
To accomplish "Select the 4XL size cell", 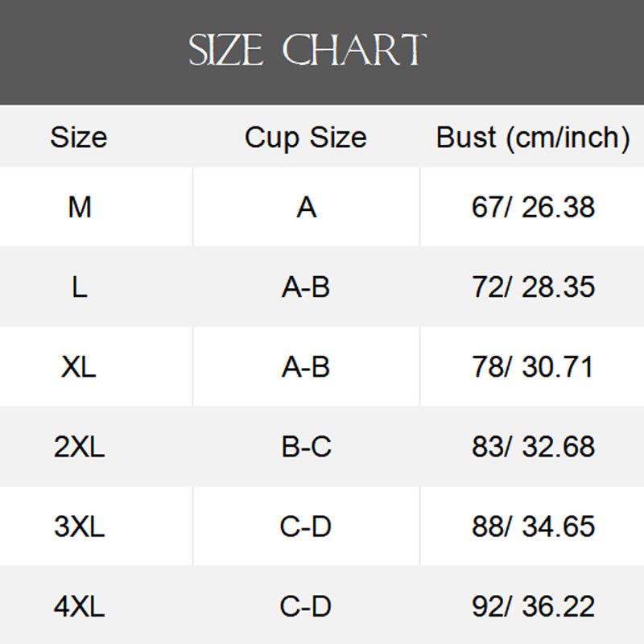I will (80, 606).
